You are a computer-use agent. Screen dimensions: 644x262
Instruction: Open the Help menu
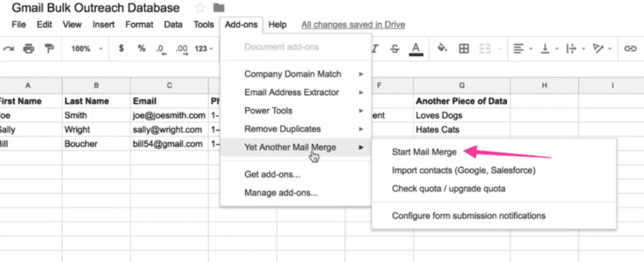pos(277,25)
